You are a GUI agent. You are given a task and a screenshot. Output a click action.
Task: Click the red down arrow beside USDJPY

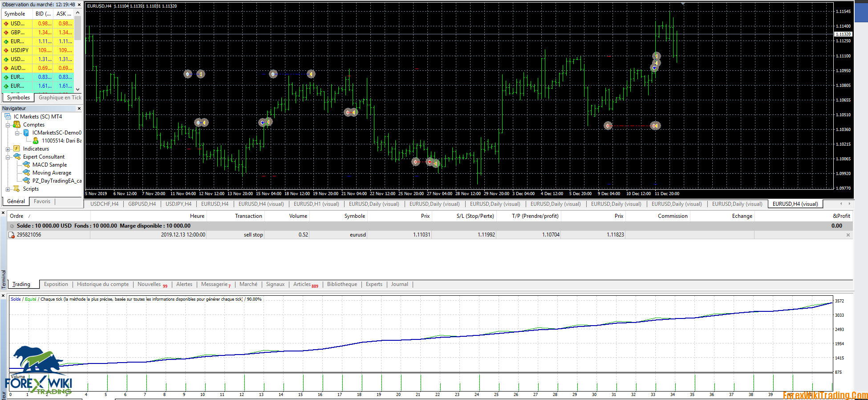(6, 50)
